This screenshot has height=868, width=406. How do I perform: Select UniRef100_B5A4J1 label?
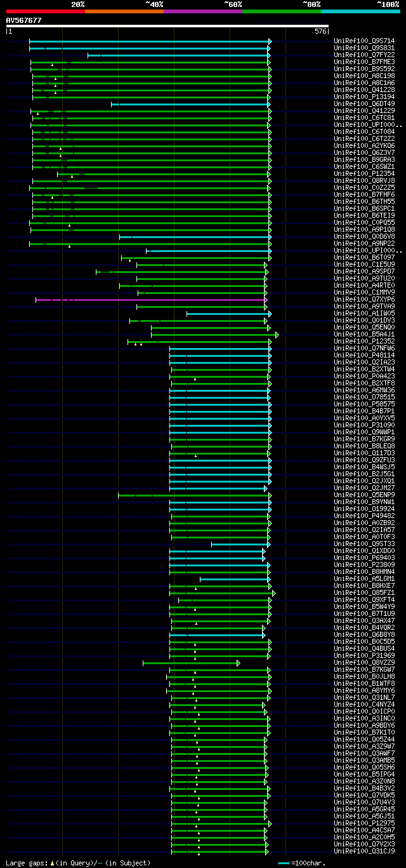point(363,335)
